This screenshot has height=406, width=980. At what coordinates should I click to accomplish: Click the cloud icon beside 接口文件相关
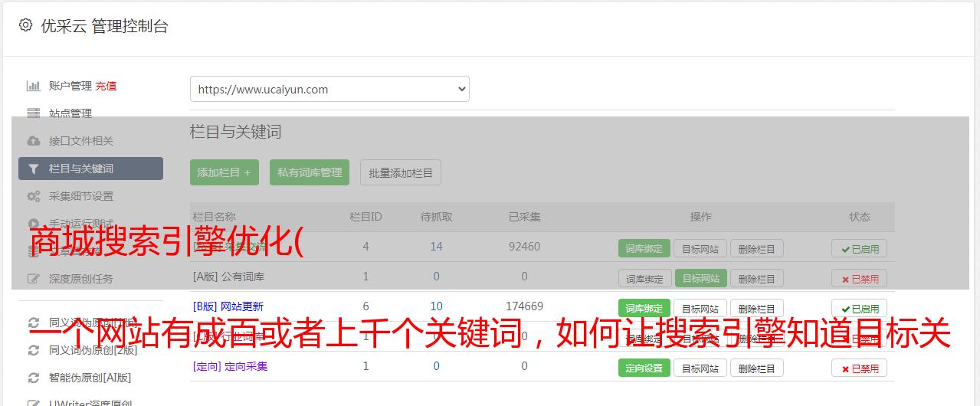[x=34, y=141]
